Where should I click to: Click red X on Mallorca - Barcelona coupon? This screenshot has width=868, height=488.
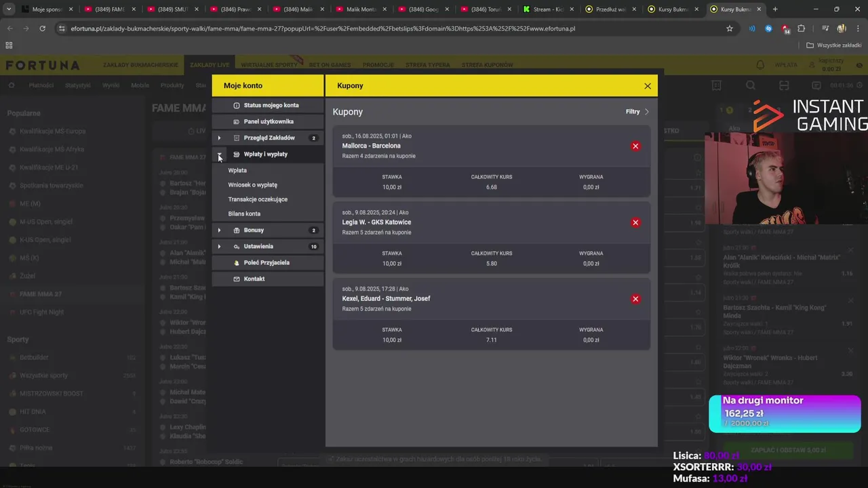point(635,146)
